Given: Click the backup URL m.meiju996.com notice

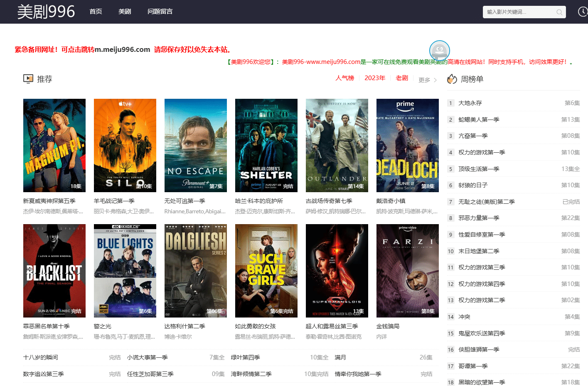Looking at the screenshot, I should tap(123, 49).
